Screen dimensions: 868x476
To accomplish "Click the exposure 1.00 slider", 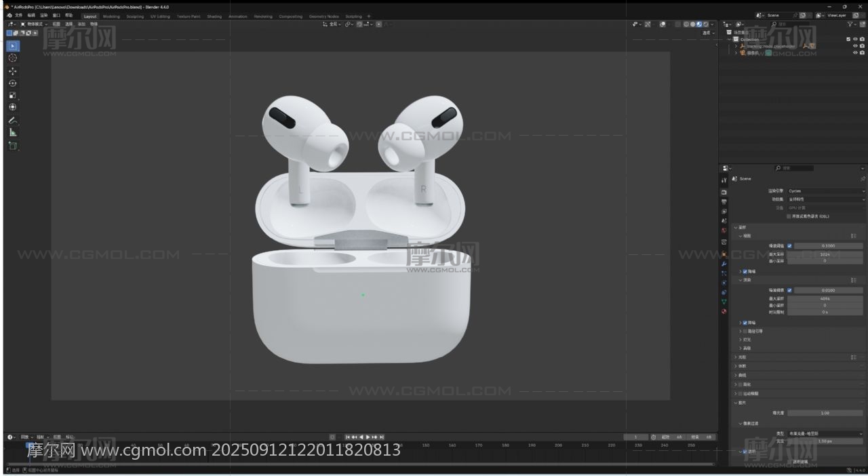I will 825,412.
